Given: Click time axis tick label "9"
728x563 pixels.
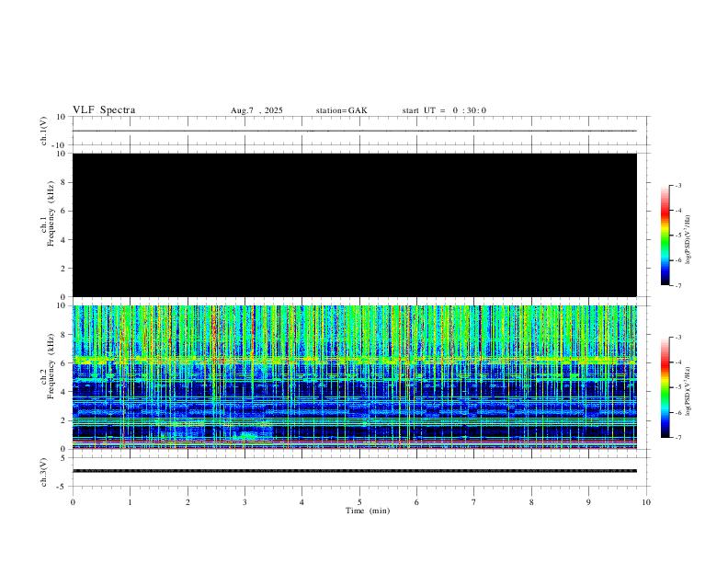Looking at the screenshot, I should (x=588, y=502).
